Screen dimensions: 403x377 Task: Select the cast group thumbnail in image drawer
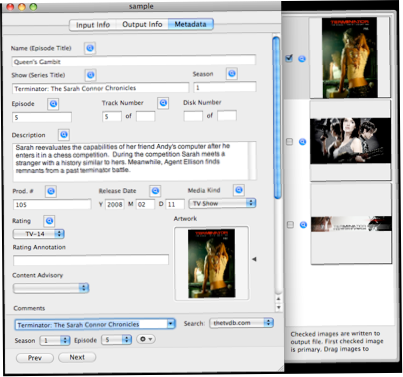350,141
